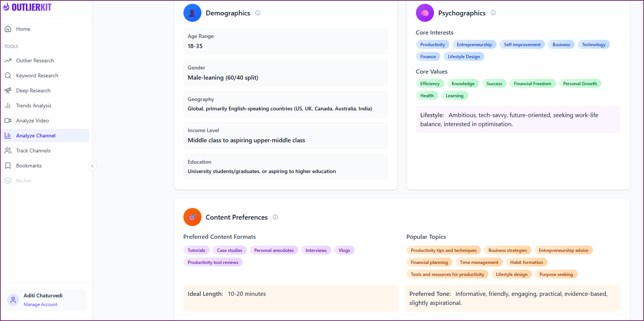Click the Analyze Video camera icon

pos(8,121)
